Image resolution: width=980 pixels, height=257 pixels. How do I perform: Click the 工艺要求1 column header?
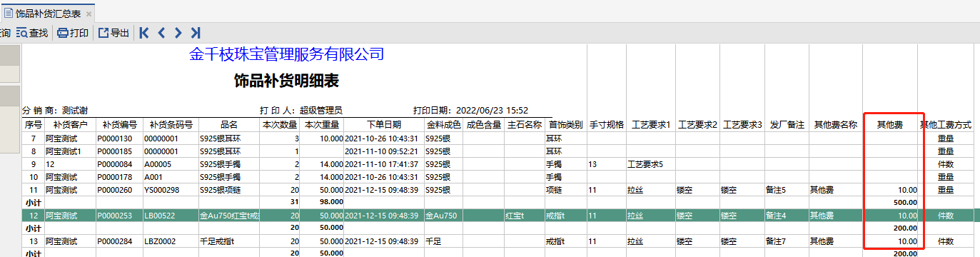pyautogui.click(x=651, y=125)
